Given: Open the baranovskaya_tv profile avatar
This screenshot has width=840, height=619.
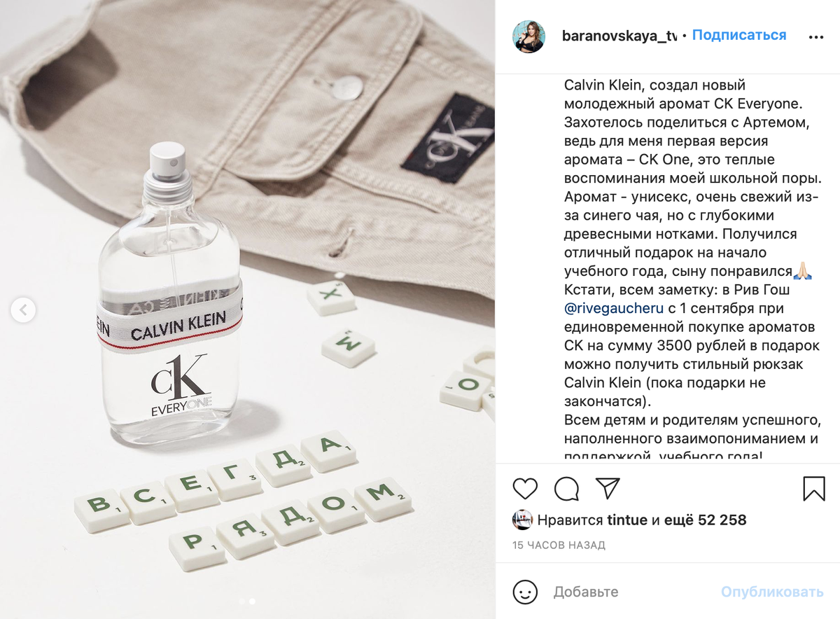Looking at the screenshot, I should (528, 36).
